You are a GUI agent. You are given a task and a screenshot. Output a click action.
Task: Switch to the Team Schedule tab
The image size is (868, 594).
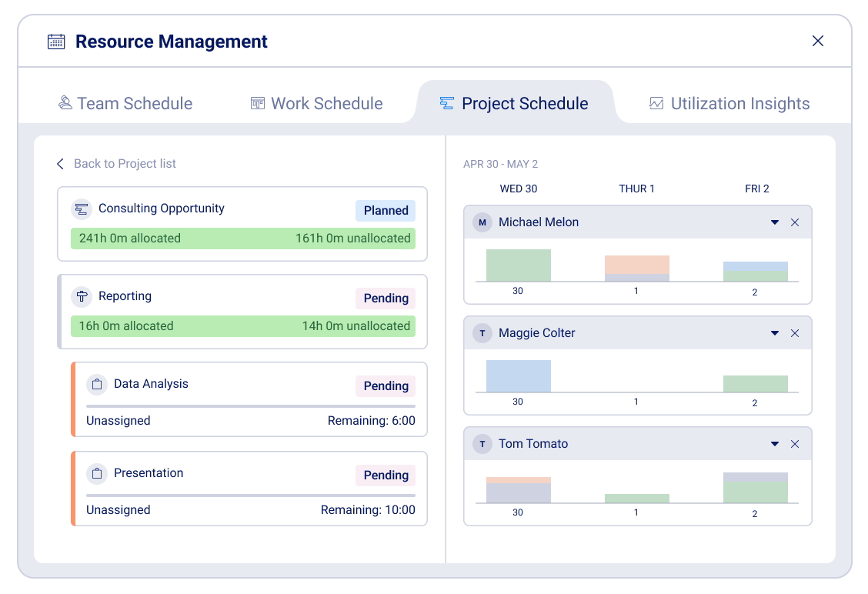(x=125, y=103)
